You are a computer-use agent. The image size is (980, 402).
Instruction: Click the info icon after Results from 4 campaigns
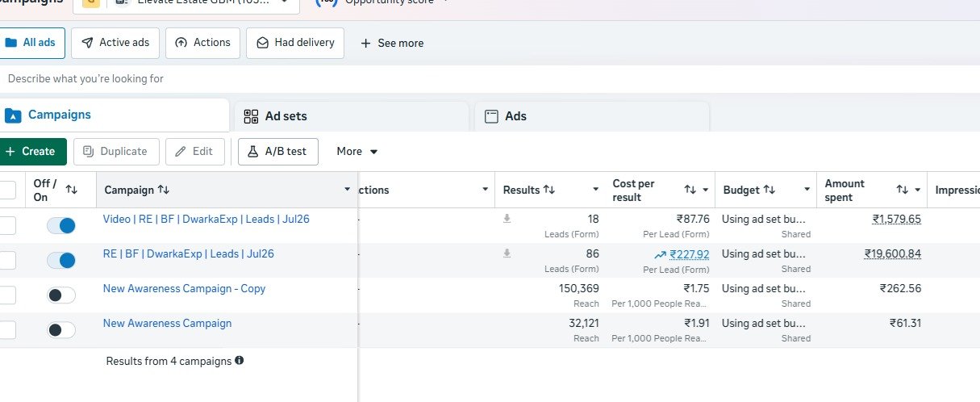(240, 361)
